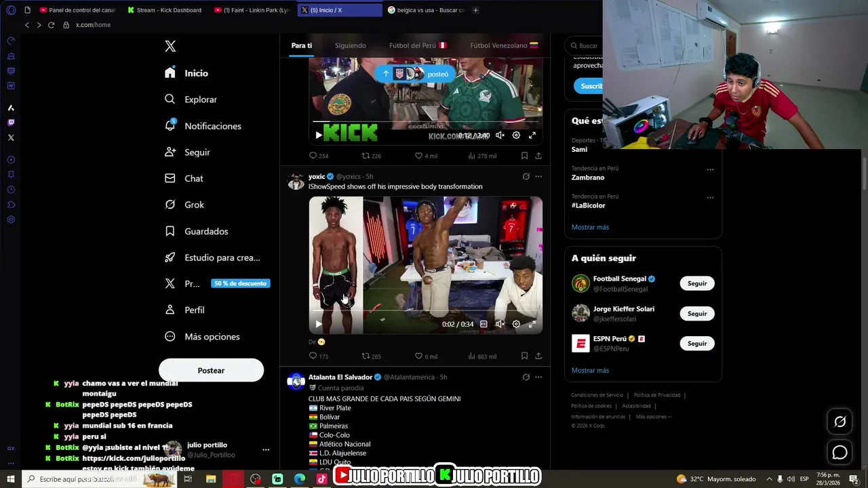Open settings of the Kick clip video
Screen dimensions: 868x488
click(x=516, y=136)
